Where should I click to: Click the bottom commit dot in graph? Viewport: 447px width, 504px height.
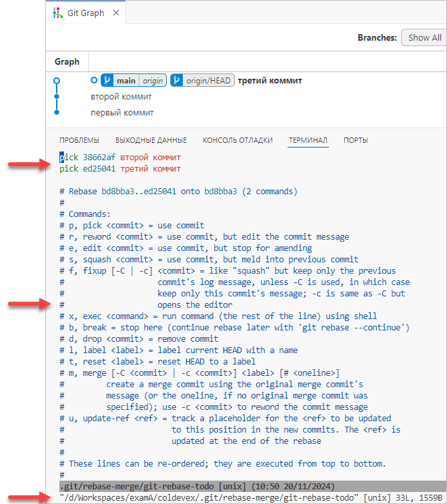(x=57, y=113)
